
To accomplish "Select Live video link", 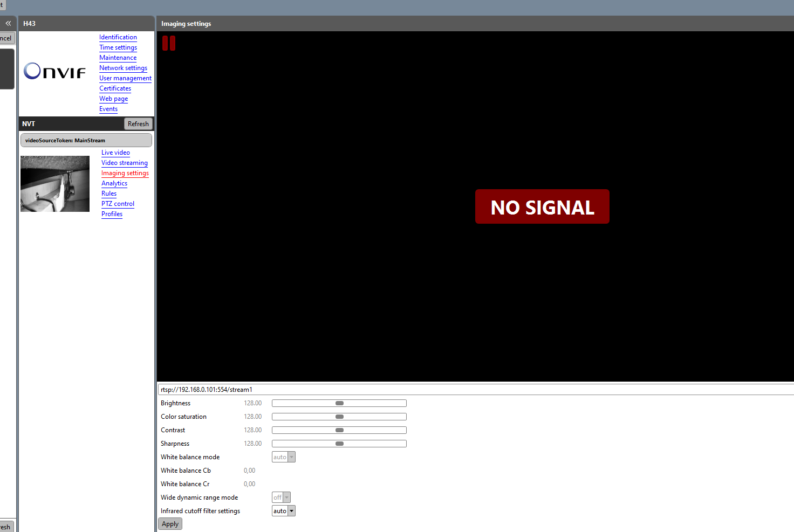I will 115,153.
